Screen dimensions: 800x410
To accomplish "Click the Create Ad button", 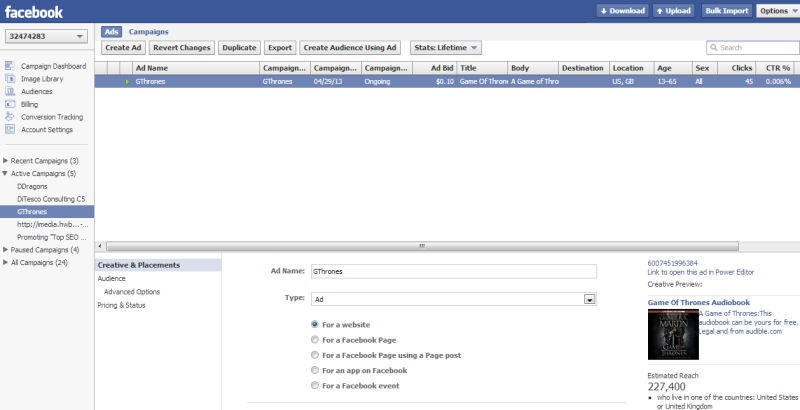I will tap(124, 48).
